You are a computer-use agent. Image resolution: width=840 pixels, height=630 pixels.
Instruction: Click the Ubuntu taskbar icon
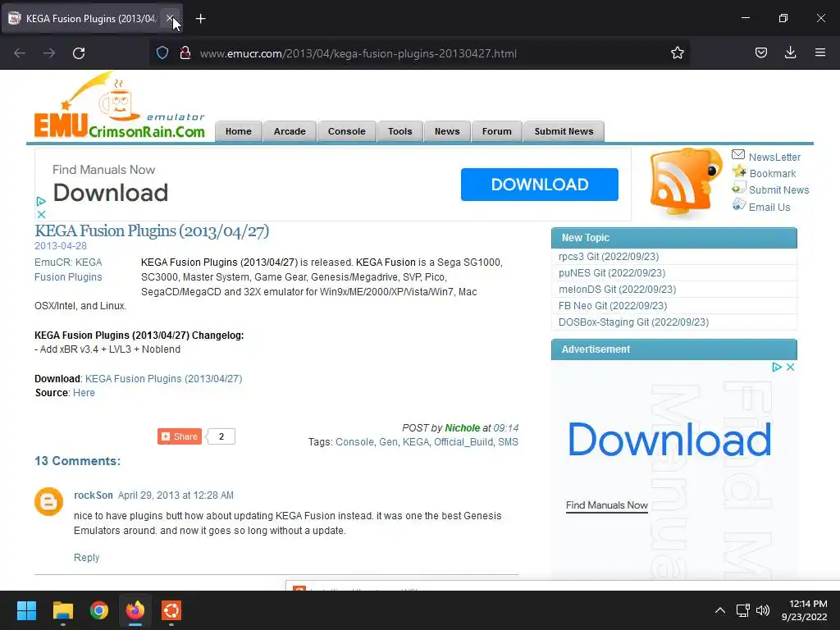[171, 610]
